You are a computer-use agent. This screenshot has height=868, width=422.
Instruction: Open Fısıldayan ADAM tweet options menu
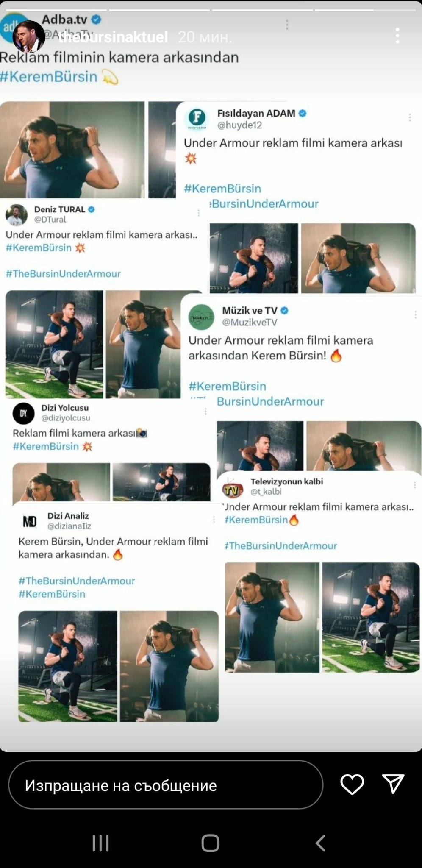point(410,118)
